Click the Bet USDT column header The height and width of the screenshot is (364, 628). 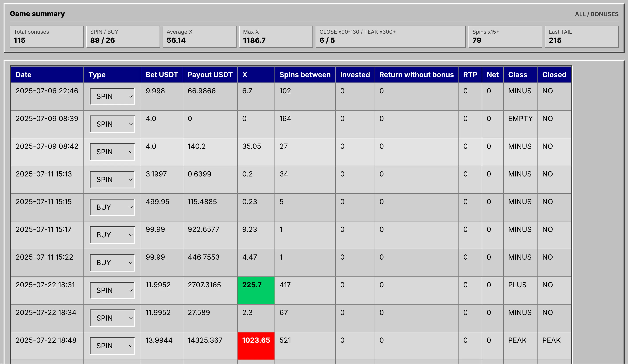(x=162, y=75)
